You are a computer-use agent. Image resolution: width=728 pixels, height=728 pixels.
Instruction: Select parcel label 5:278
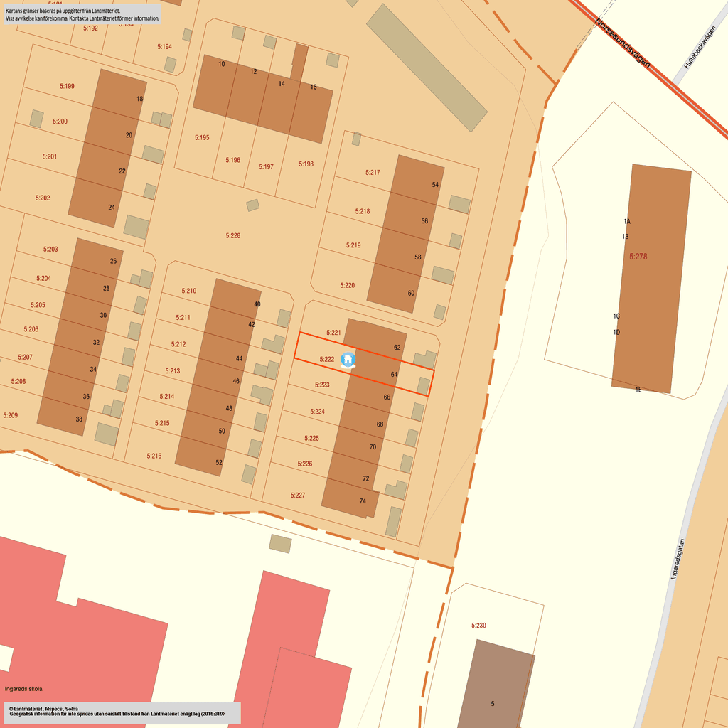pos(638,256)
